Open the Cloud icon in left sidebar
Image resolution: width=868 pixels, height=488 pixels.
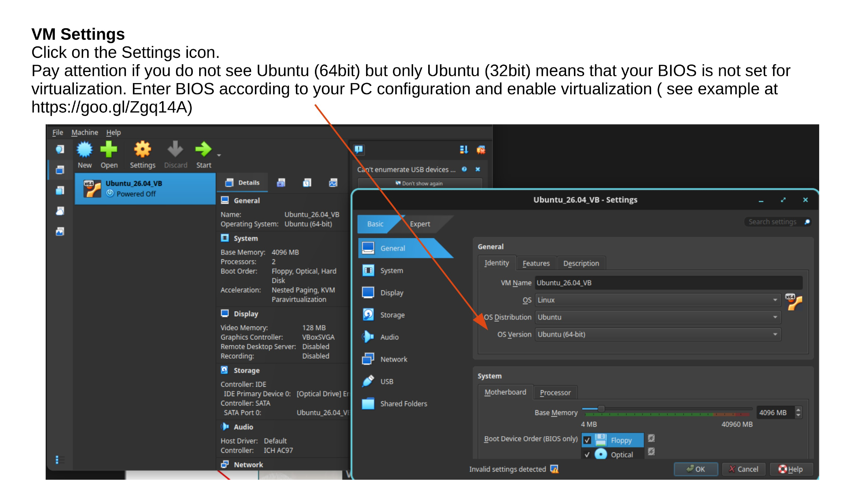(x=60, y=211)
